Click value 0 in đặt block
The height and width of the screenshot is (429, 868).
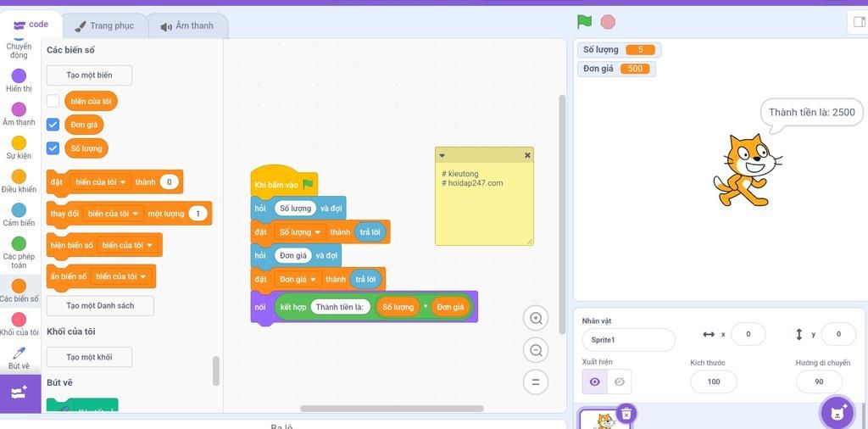pos(169,181)
